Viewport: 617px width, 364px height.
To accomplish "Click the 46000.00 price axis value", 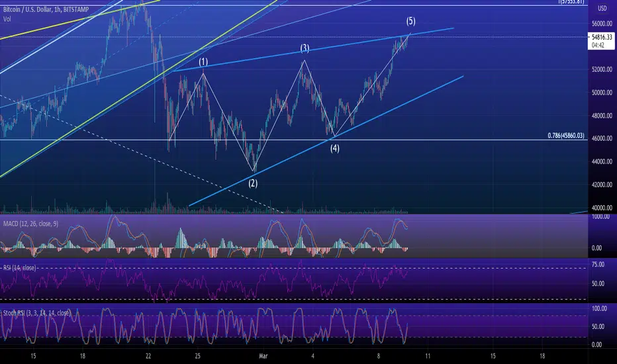I will point(602,138).
